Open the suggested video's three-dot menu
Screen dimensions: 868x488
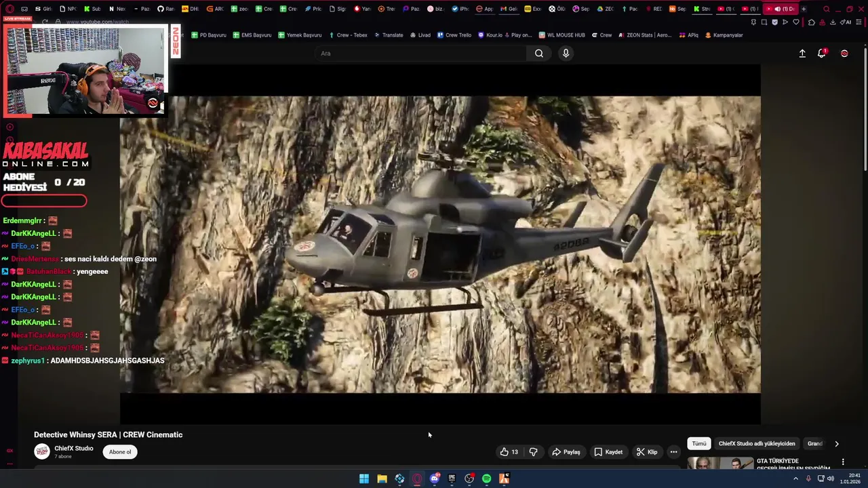pos(843,462)
